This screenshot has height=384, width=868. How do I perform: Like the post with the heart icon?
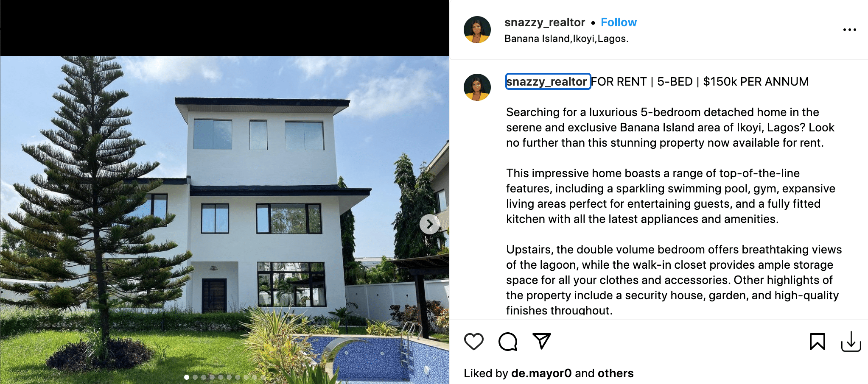tap(473, 342)
